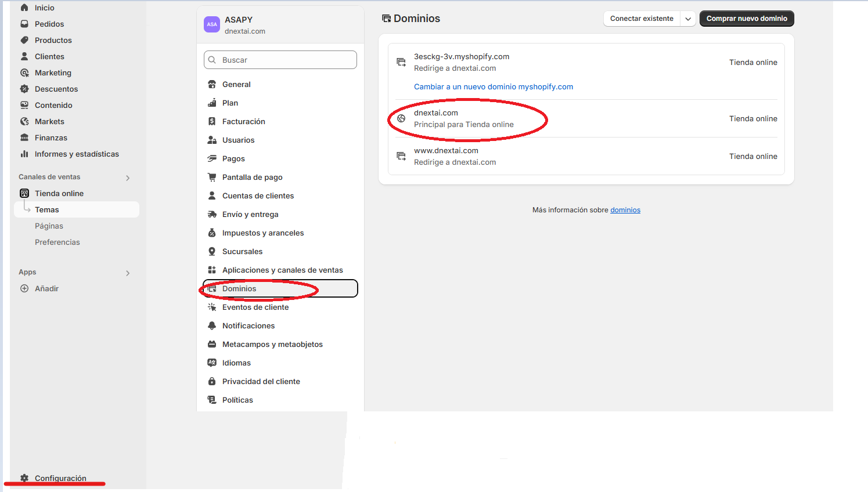This screenshot has width=868, height=492.
Task: Click the Buscar search field
Action: click(x=280, y=60)
